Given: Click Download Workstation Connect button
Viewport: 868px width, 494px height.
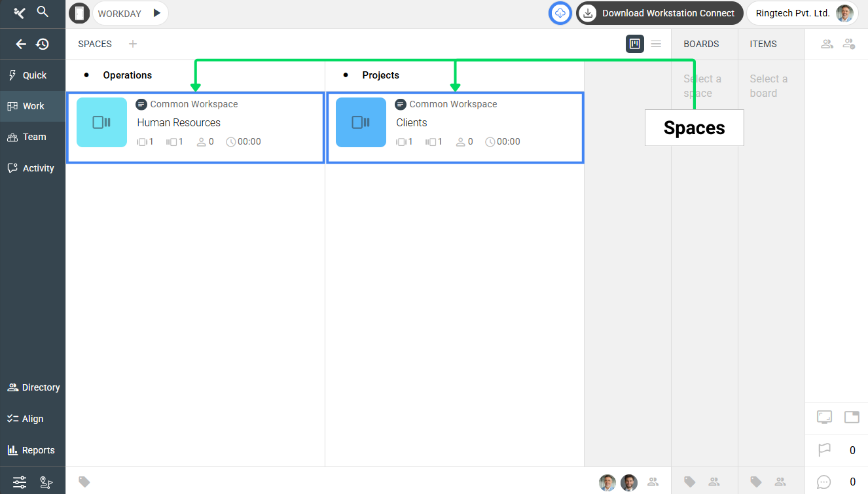Looking at the screenshot, I should click(659, 13).
